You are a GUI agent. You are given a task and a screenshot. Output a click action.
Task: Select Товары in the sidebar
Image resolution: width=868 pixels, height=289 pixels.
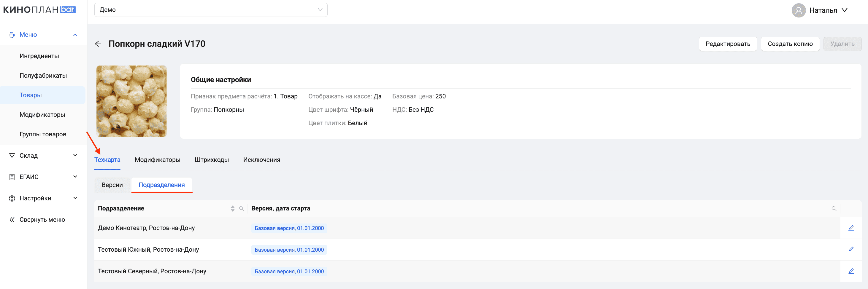pyautogui.click(x=42, y=95)
